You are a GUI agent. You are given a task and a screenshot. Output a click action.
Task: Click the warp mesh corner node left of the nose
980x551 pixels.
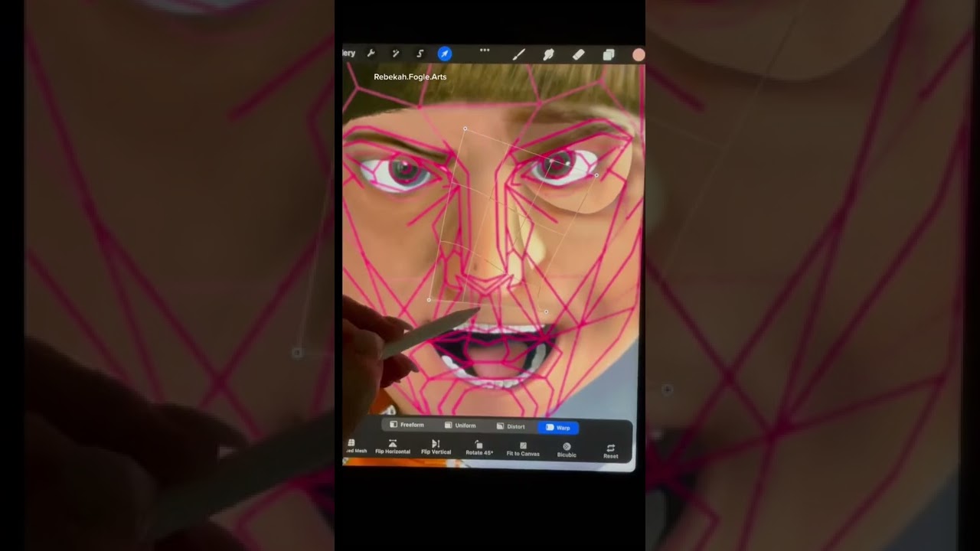click(429, 300)
